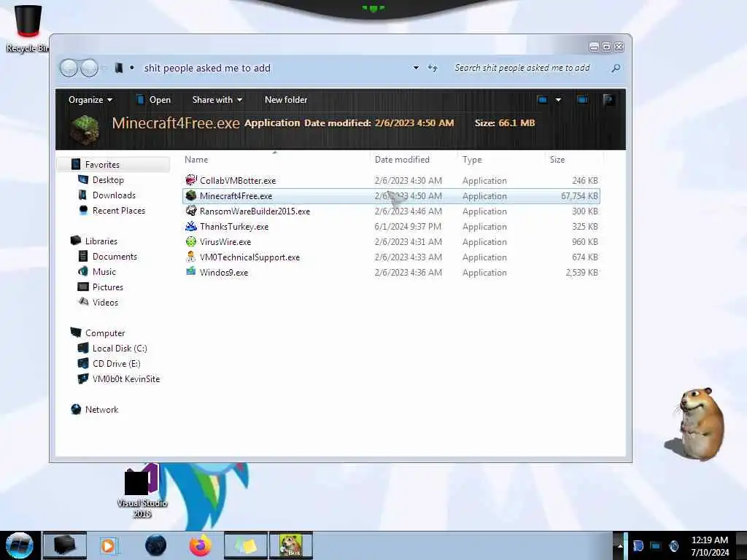Open the Music library
Image resolution: width=747 pixels, height=560 pixels.
tap(104, 271)
